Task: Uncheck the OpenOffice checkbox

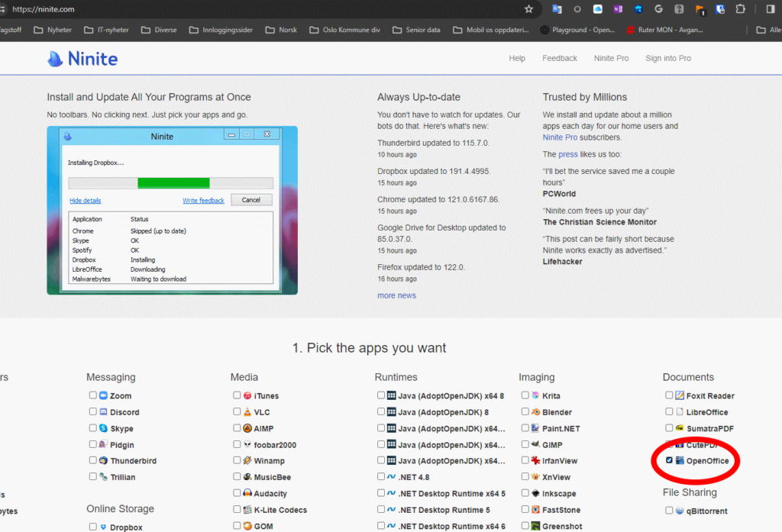Action: [670, 461]
